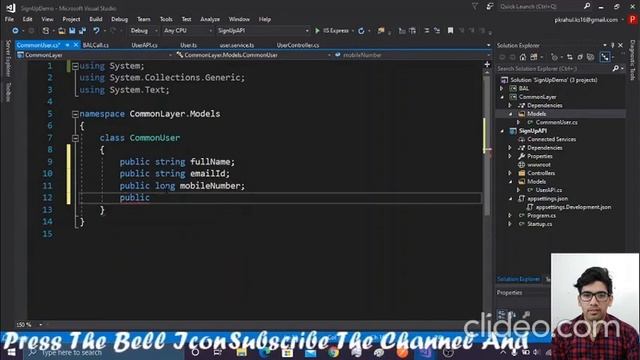This screenshot has width=640, height=360.
Task: Open the 150 % editor zoom dropdown
Action: 29,325
